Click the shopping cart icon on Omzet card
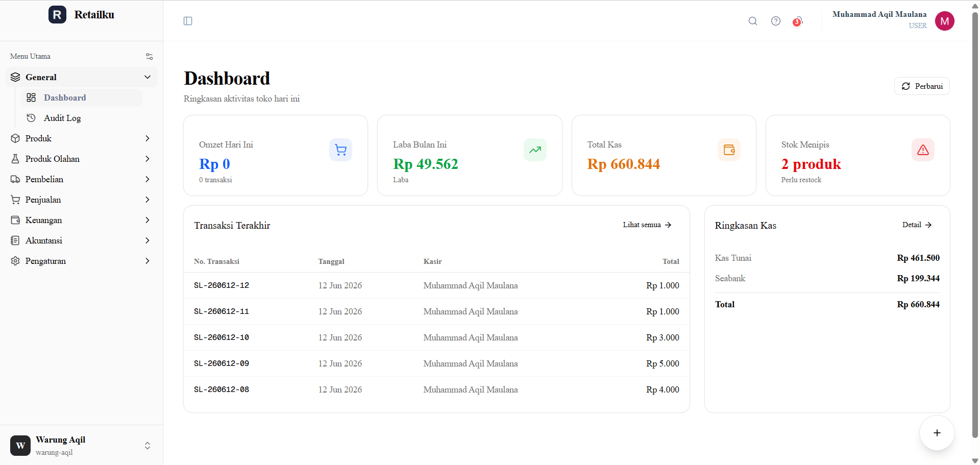 [x=340, y=150]
